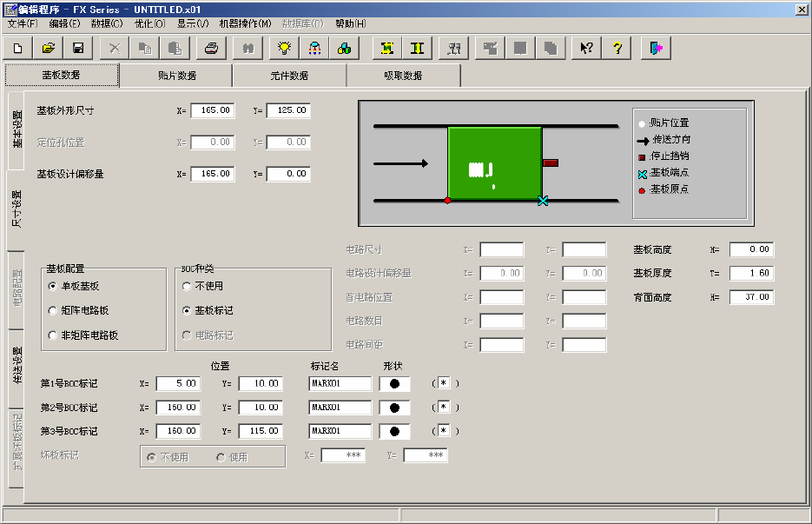Viewport: 812px width, 524px height.
Task: Select 不使用 under BOC种类
Action: click(186, 286)
